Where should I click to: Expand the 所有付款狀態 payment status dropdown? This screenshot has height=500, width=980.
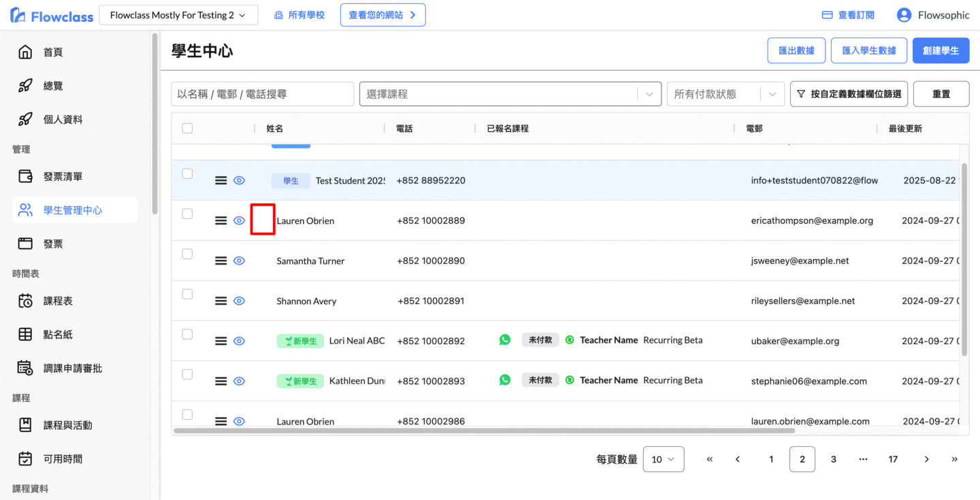click(725, 94)
